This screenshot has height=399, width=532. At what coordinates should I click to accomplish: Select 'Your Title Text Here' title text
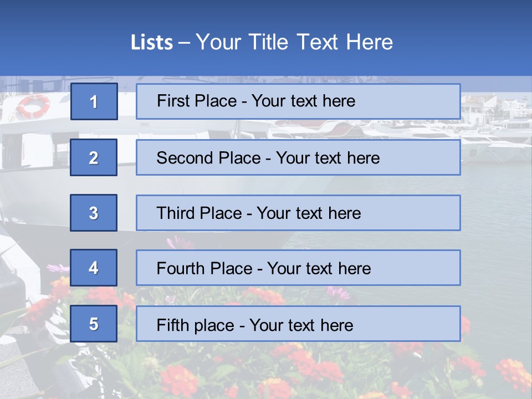294,42
